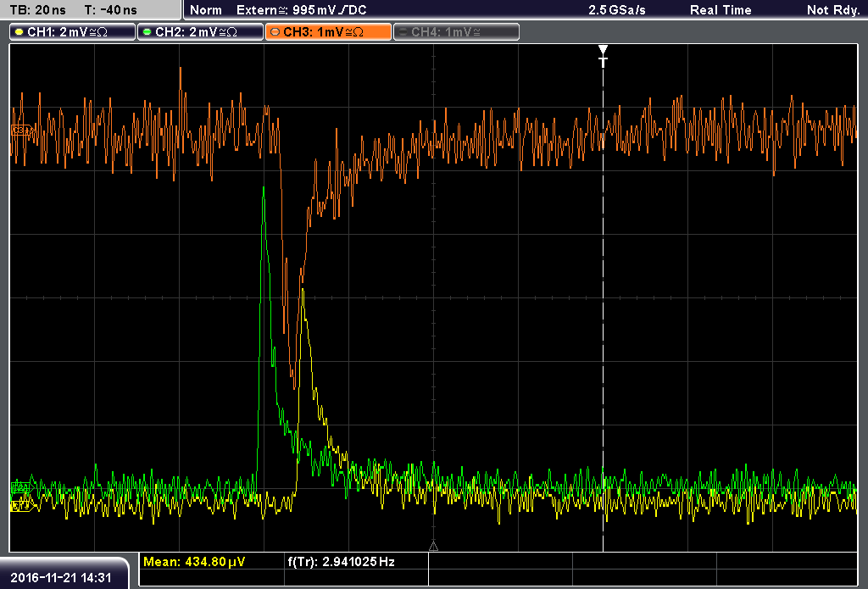
Task: Click the trigger time marker T at top
Action: [603, 56]
